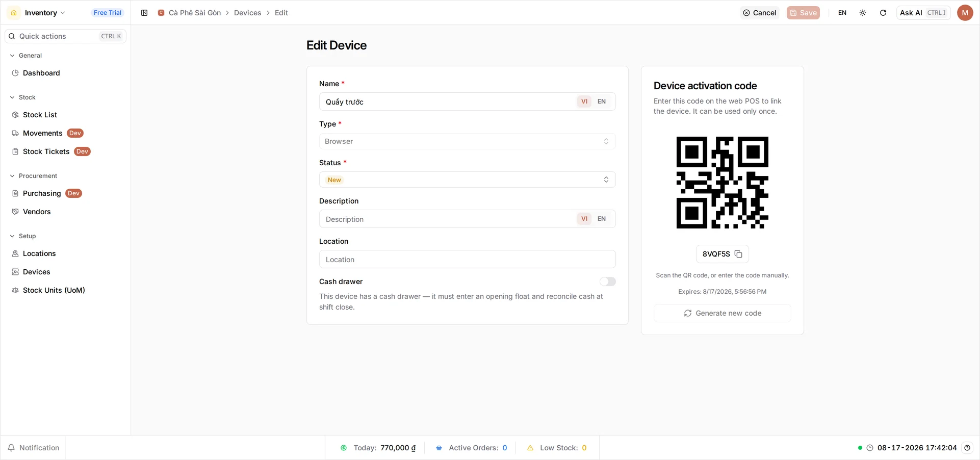Click the Today revenue icon
The image size is (980, 460).
344,448
